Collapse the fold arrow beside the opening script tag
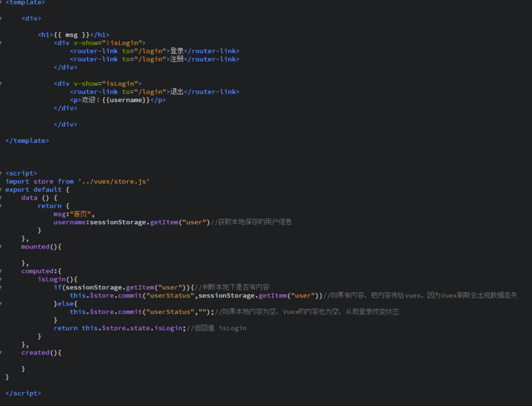The width and height of the screenshot is (532, 406). point(1,173)
